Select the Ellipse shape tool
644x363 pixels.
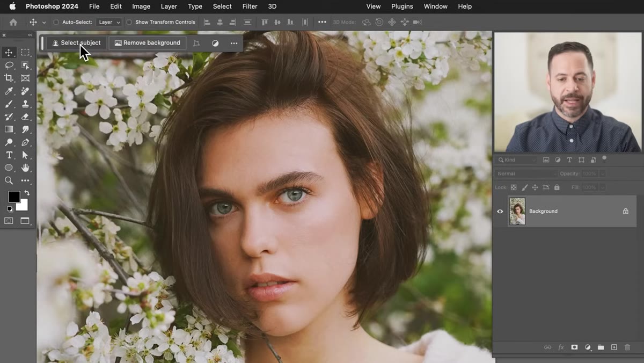click(9, 168)
